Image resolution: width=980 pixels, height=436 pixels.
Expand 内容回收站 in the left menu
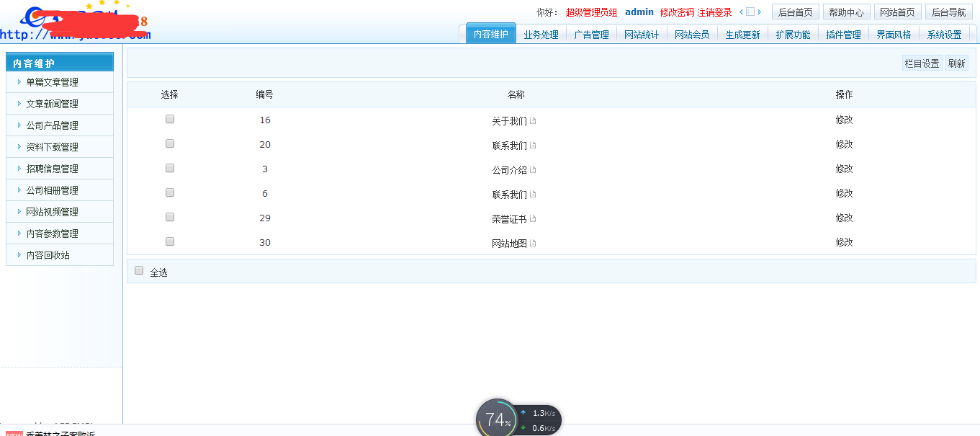[x=48, y=255]
